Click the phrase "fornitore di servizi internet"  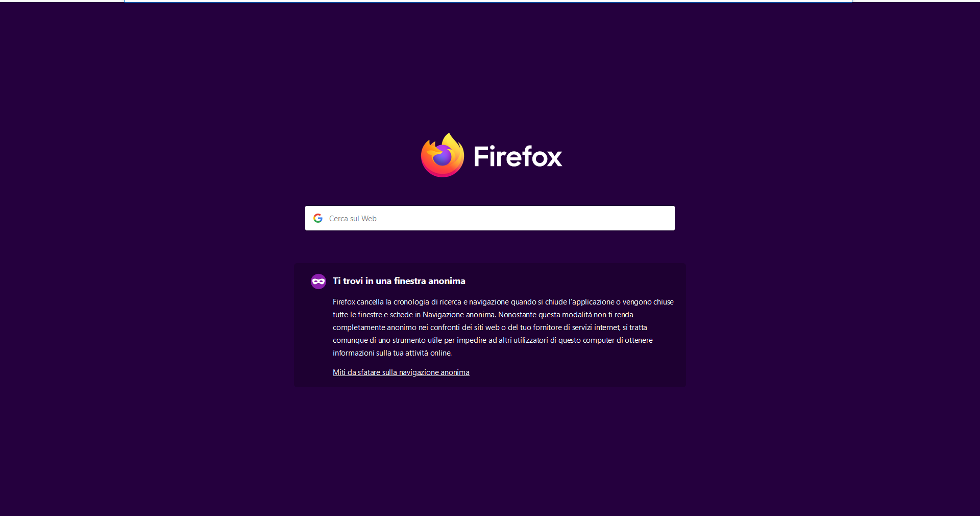point(577,327)
